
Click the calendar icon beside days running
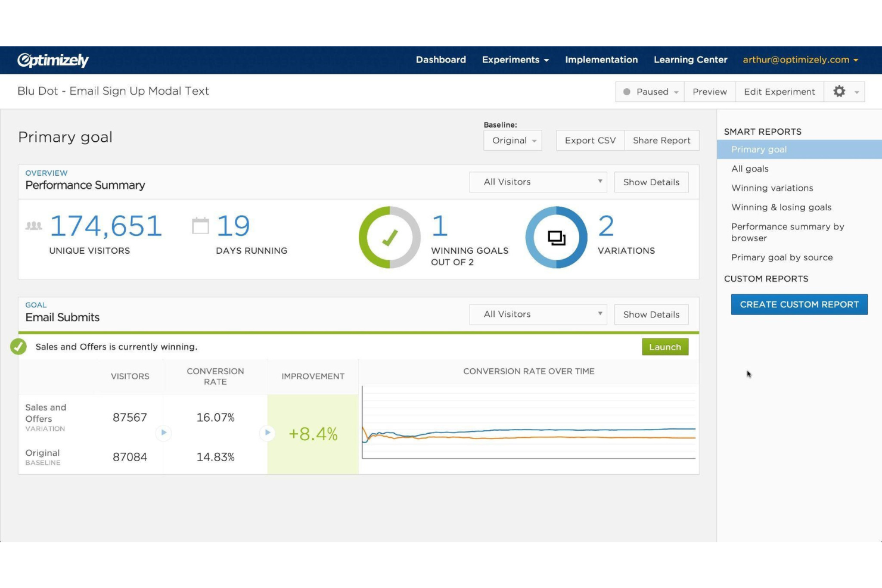tap(202, 225)
